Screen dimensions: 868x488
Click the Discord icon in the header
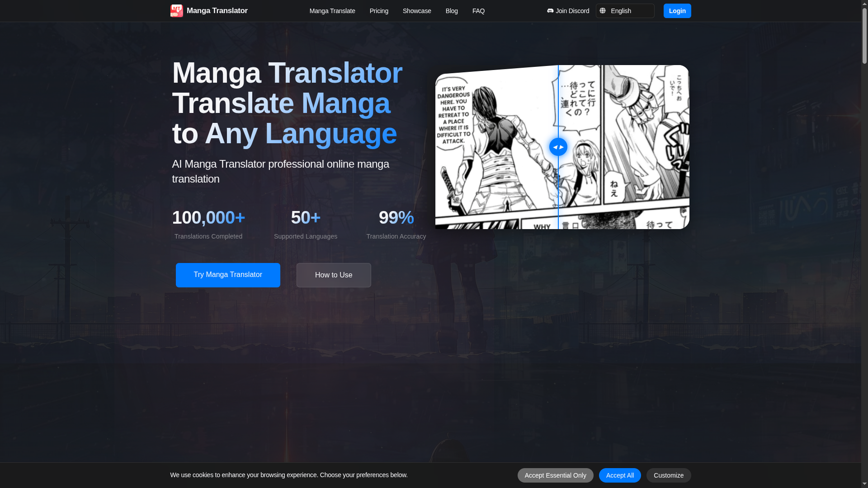click(x=550, y=10)
